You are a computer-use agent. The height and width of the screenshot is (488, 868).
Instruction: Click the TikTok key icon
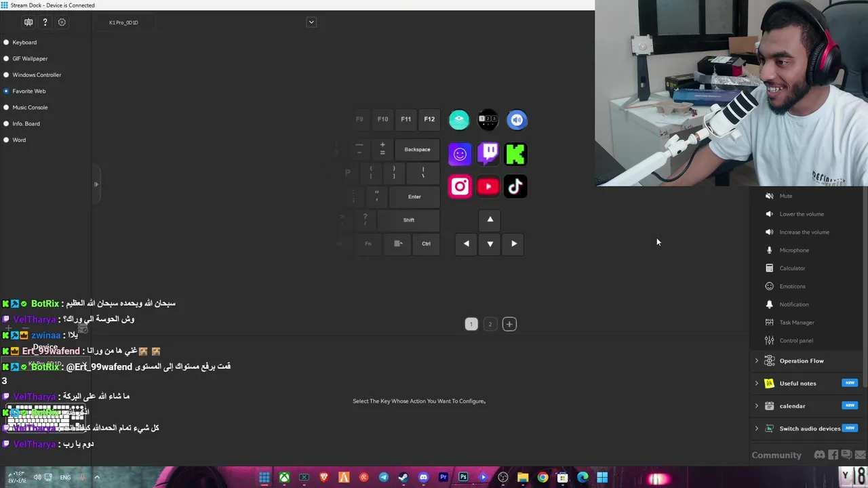[x=515, y=186]
